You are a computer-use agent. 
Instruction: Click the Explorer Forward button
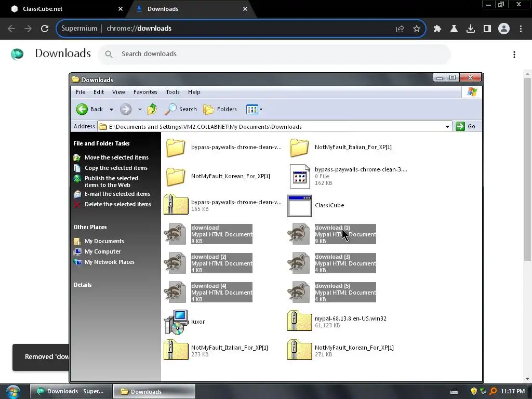[x=126, y=109]
